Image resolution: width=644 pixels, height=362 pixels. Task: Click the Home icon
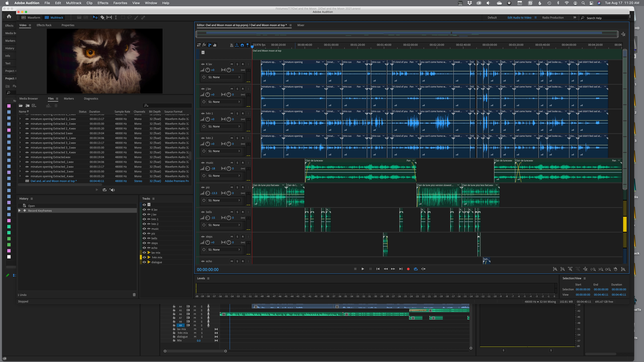point(9,16)
